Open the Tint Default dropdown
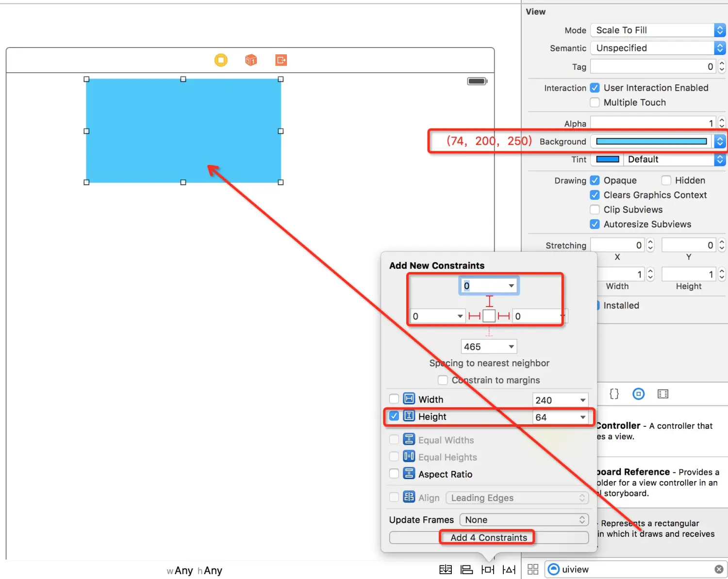The image size is (728, 579). [x=675, y=159]
